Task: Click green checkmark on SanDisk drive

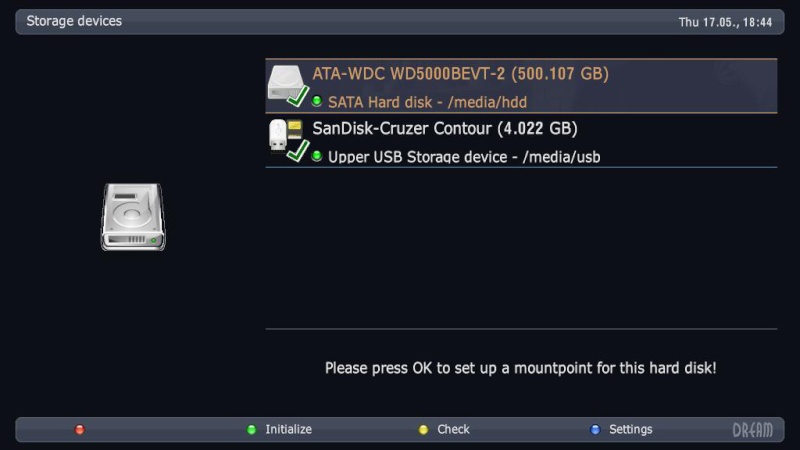Action: coord(298,151)
